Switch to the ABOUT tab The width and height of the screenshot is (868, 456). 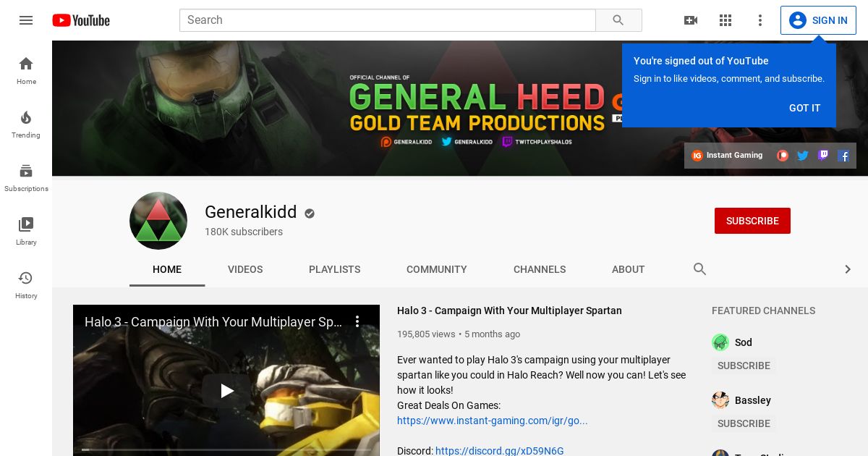pyautogui.click(x=628, y=269)
